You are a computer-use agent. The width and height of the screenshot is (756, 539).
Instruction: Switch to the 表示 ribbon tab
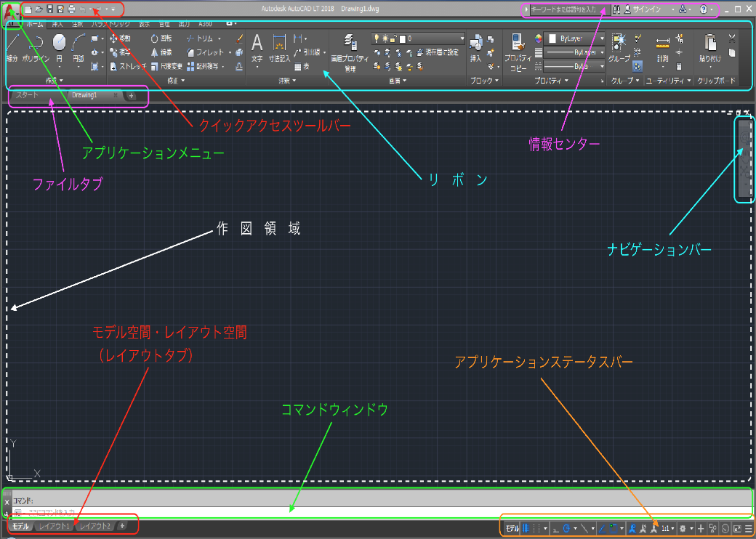pos(144,23)
